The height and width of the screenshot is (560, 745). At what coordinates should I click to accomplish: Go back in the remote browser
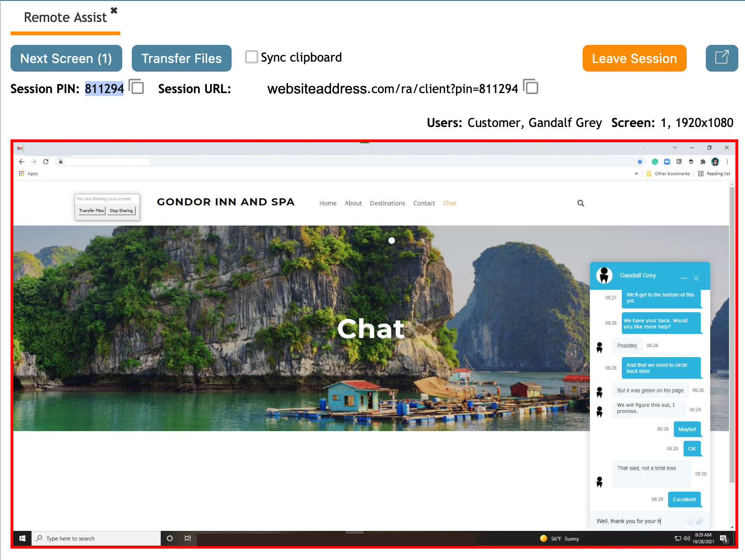click(x=21, y=162)
